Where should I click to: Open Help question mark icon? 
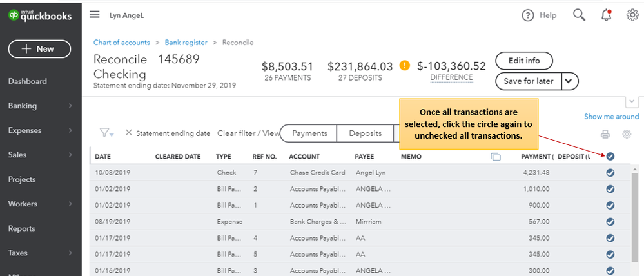coord(527,15)
